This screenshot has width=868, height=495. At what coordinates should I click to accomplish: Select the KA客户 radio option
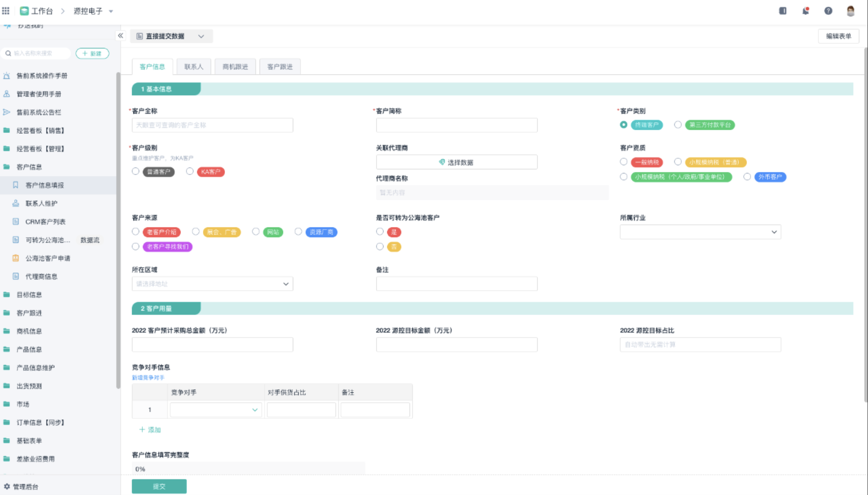pos(190,171)
